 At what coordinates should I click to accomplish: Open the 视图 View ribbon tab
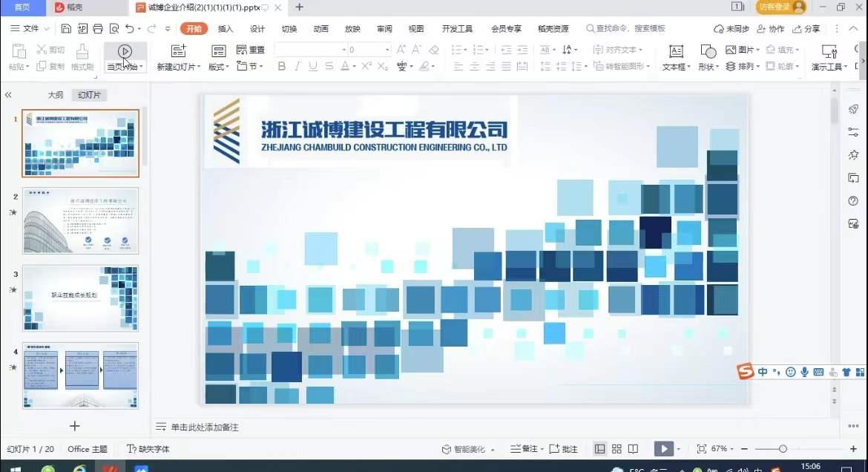tap(415, 29)
